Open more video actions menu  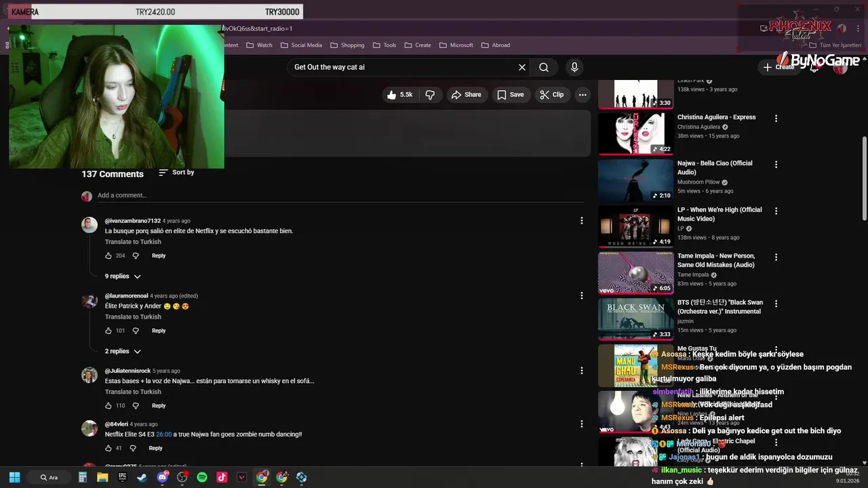583,95
